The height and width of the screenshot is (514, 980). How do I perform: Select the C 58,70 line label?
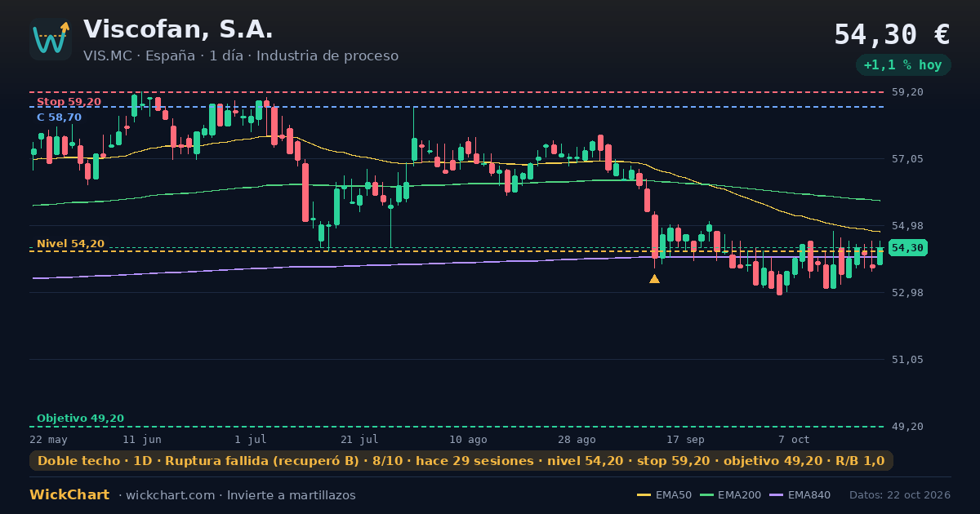[59, 117]
